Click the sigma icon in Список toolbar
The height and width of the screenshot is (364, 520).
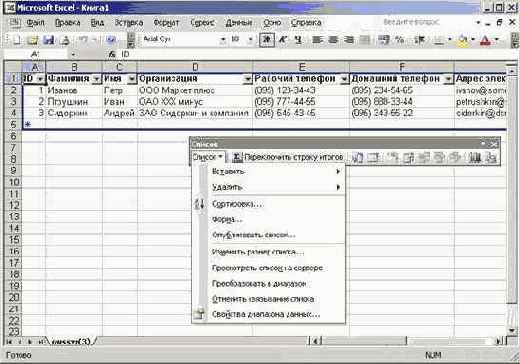click(x=237, y=157)
